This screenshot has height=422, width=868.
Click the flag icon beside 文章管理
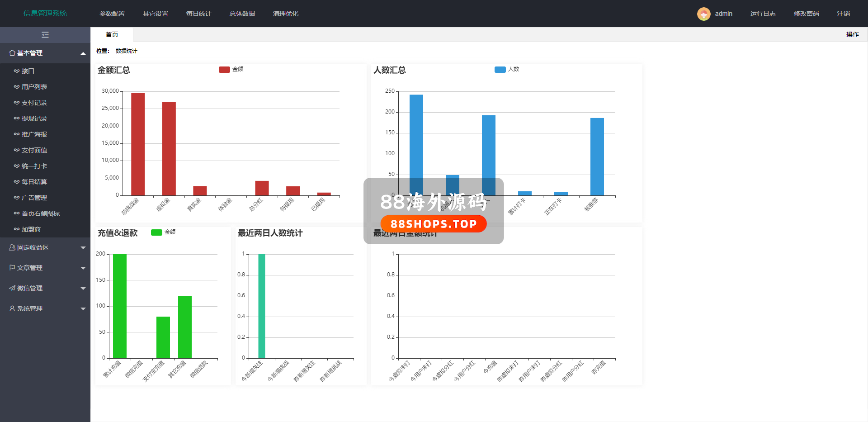pos(12,268)
